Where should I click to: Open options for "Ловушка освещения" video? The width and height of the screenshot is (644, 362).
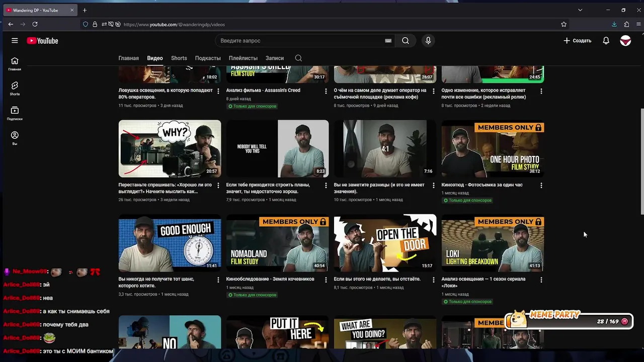218,91
